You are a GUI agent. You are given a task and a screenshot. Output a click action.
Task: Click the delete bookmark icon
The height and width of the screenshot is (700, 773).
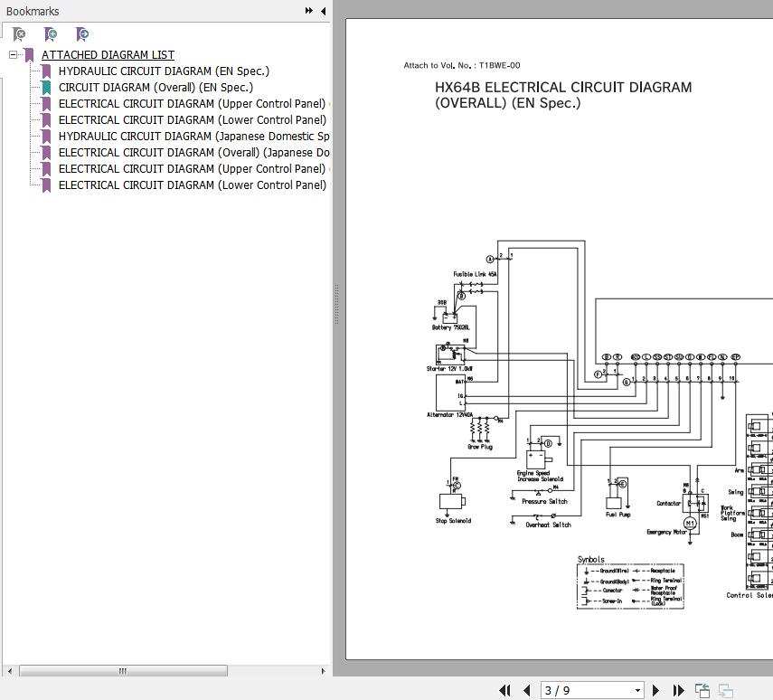pos(19,34)
